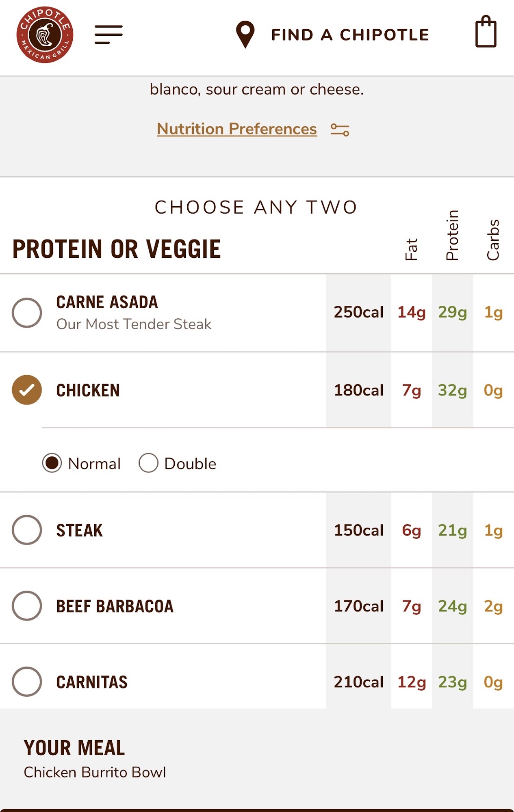Tap the Fat column header

click(x=411, y=249)
